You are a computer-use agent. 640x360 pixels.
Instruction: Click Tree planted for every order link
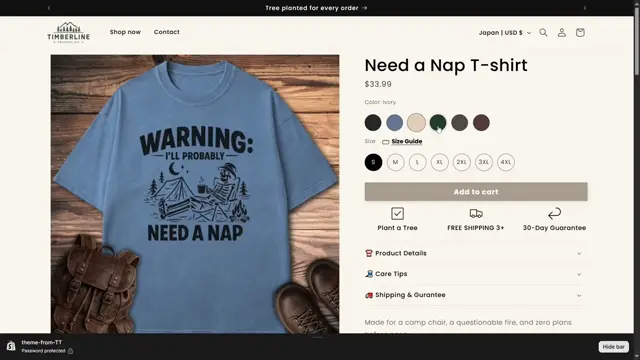tap(316, 8)
